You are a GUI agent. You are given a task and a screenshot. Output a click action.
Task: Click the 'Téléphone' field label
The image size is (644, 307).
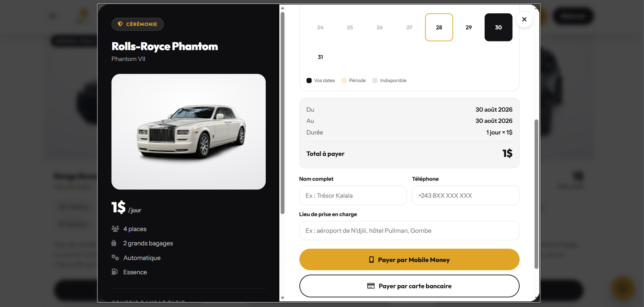point(425,179)
